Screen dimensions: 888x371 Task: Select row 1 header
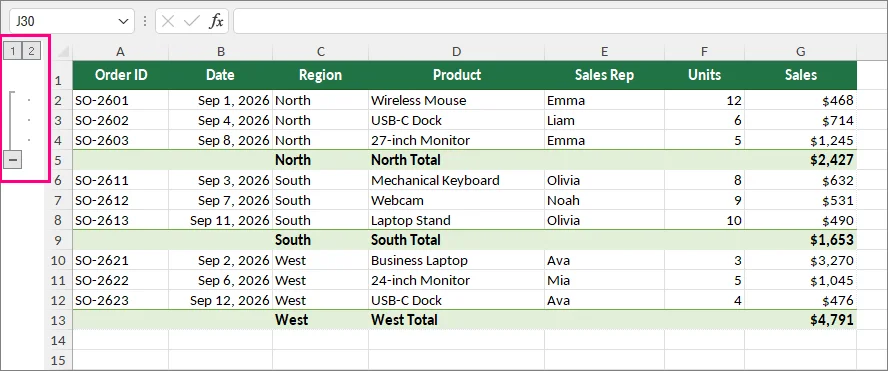58,75
